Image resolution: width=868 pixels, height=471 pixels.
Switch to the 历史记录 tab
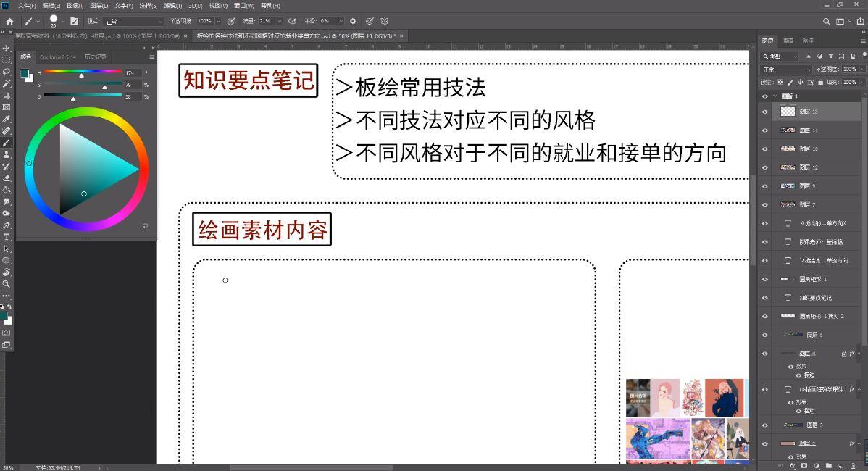pyautogui.click(x=95, y=57)
